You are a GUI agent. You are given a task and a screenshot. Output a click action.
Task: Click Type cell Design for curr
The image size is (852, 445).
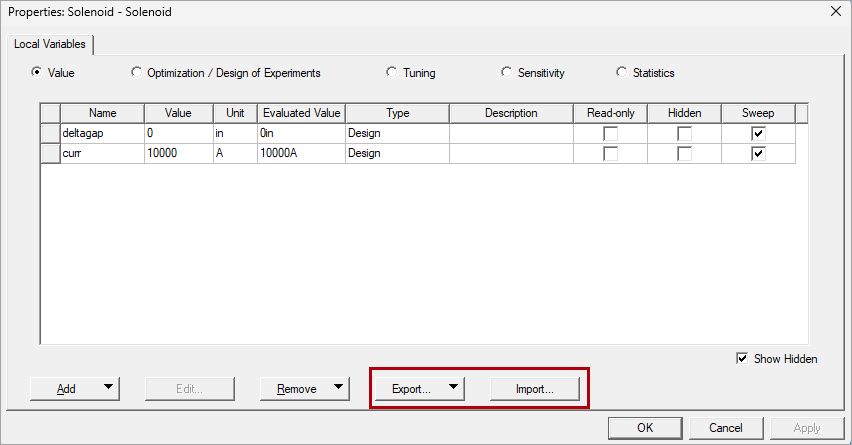(397, 153)
